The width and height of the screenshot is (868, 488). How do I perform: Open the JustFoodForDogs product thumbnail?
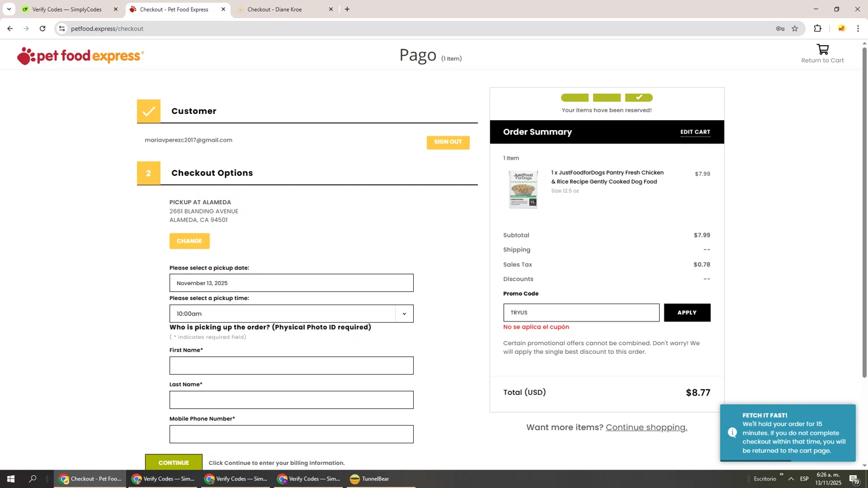click(x=523, y=190)
